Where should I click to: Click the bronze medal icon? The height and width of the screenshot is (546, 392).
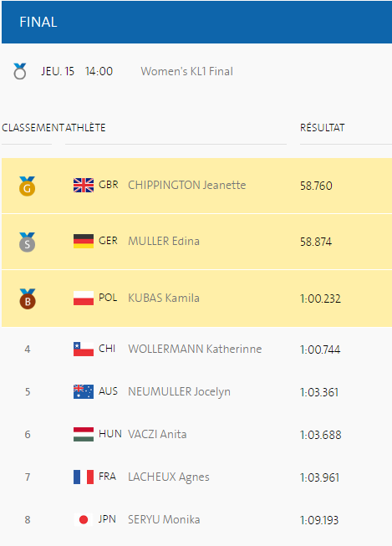pos(28,299)
